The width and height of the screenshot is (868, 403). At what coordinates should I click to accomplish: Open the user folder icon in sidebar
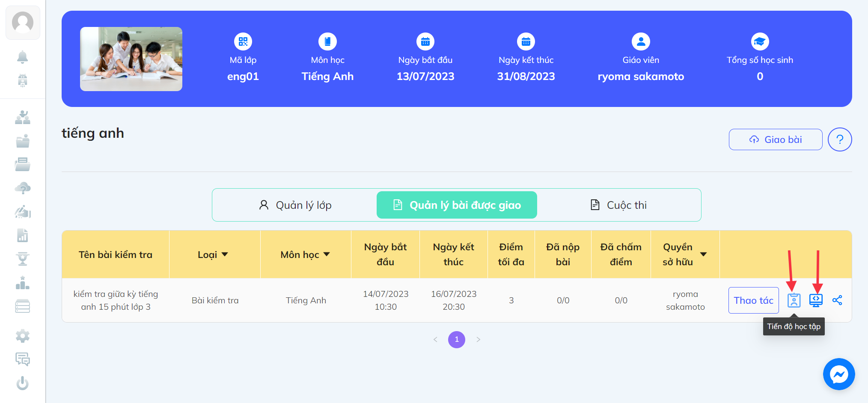pyautogui.click(x=23, y=141)
